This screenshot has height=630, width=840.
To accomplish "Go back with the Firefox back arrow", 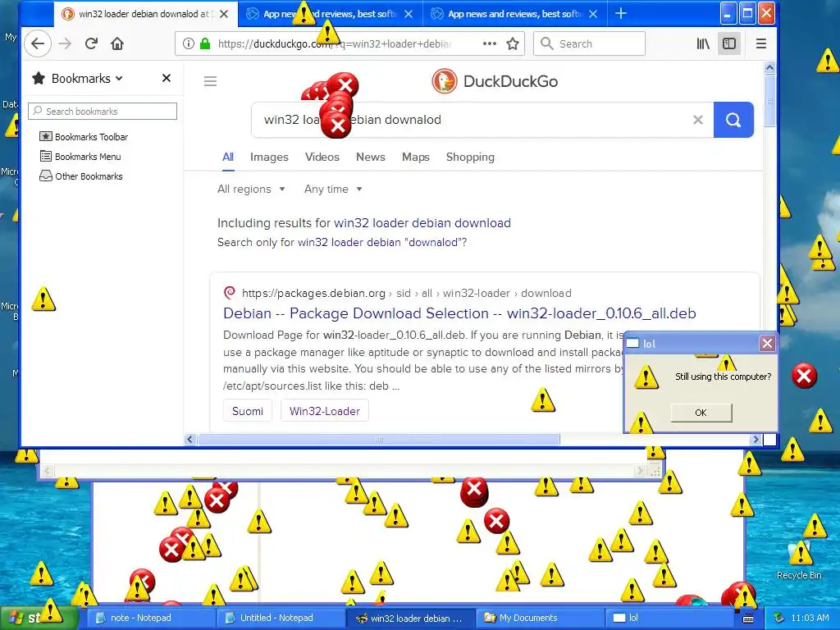I will [x=38, y=44].
